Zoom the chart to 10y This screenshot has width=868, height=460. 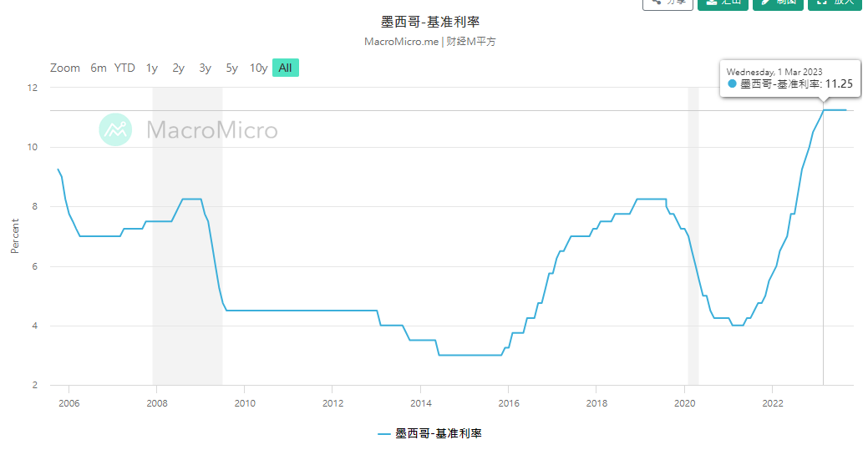point(258,68)
